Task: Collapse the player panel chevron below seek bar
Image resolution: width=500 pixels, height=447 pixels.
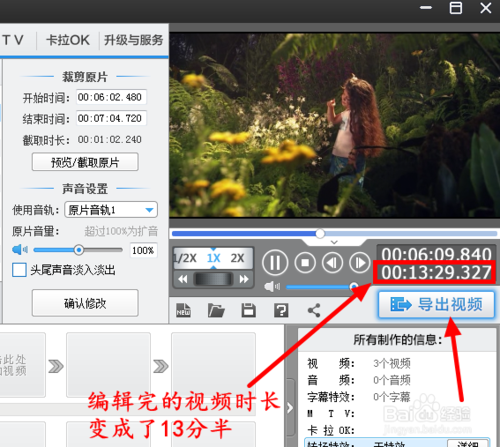Action: (x=334, y=242)
